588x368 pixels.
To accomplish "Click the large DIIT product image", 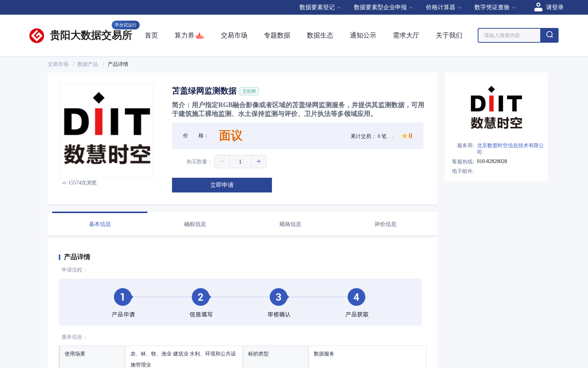I will pos(107,131).
